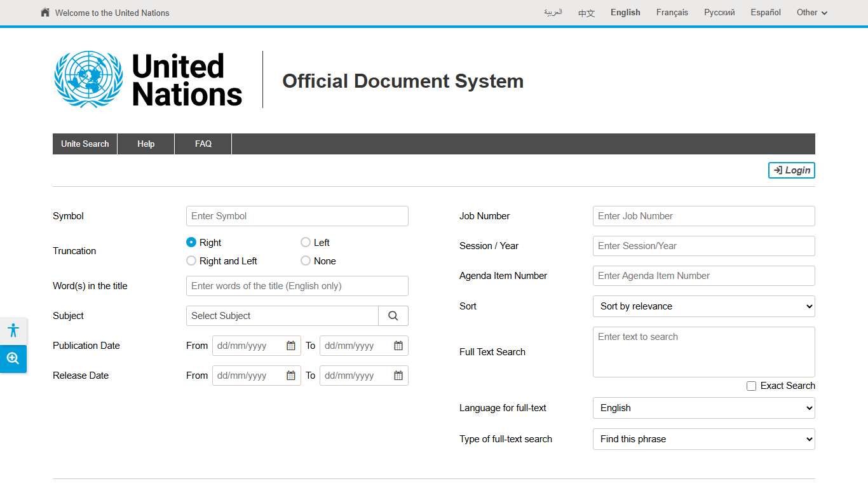The height and width of the screenshot is (488, 868).
Task: Open the Language for full-text dropdown
Action: [703, 408]
